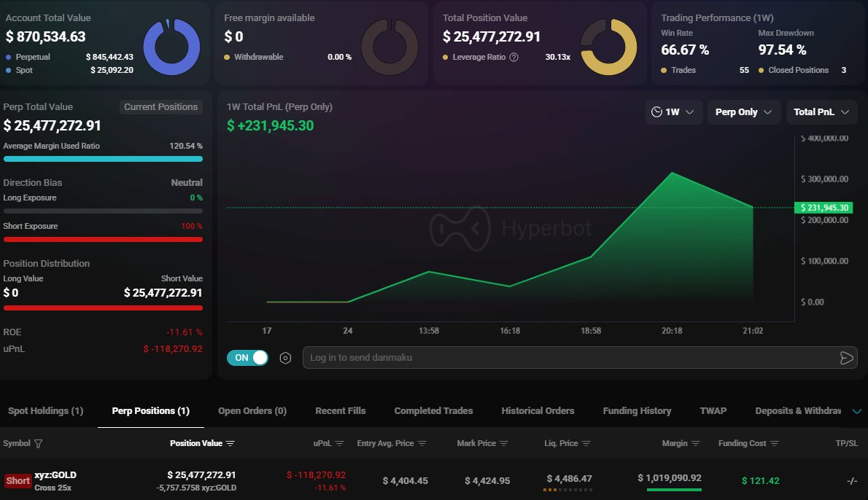Click Cross 25x leverage text under xyz:GOLD
Image resolution: width=868 pixels, height=500 pixels.
coord(53,488)
